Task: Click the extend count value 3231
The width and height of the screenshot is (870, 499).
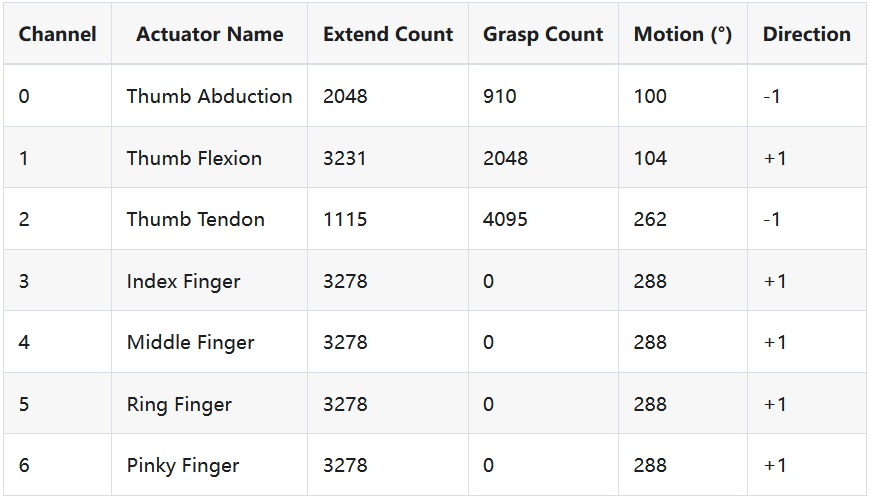Action: coord(345,158)
